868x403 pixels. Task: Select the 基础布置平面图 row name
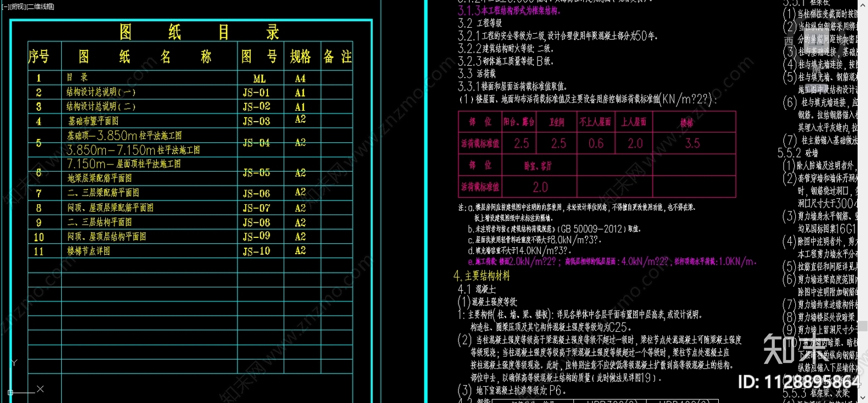point(93,121)
